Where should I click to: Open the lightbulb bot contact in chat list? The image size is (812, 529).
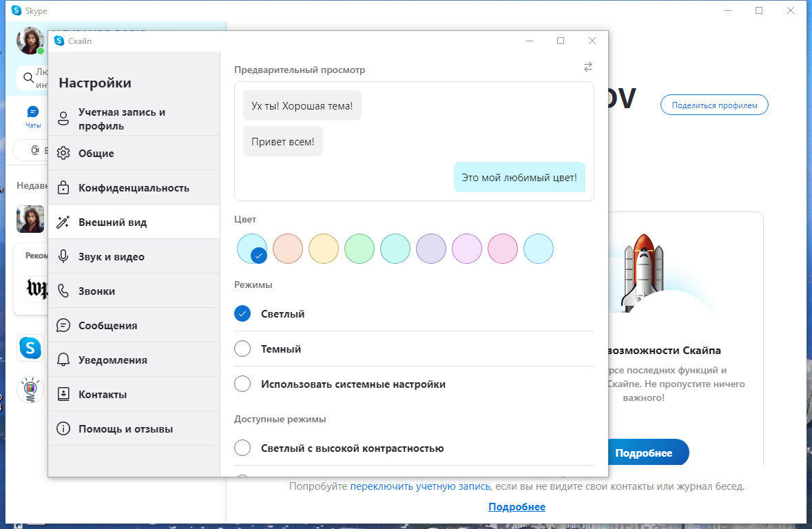coord(30,390)
